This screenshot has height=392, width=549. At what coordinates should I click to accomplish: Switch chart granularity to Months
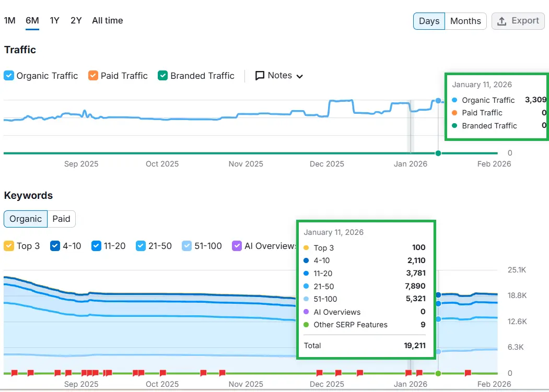coord(465,21)
